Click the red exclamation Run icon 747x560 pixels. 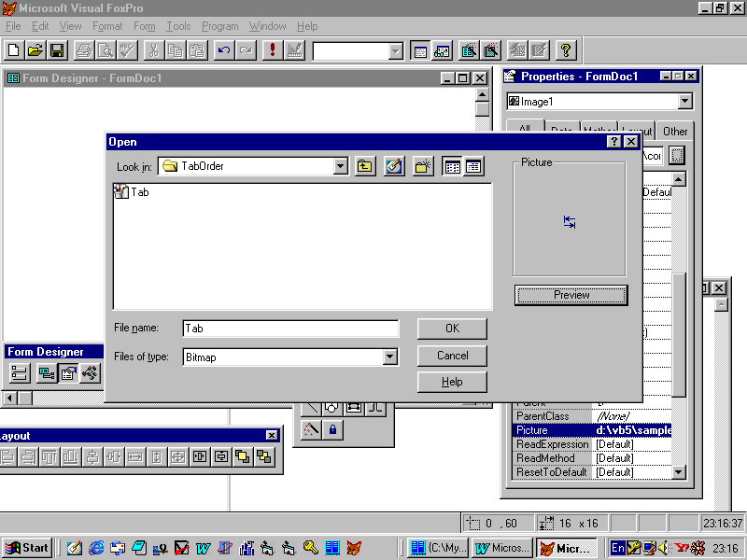[273, 50]
